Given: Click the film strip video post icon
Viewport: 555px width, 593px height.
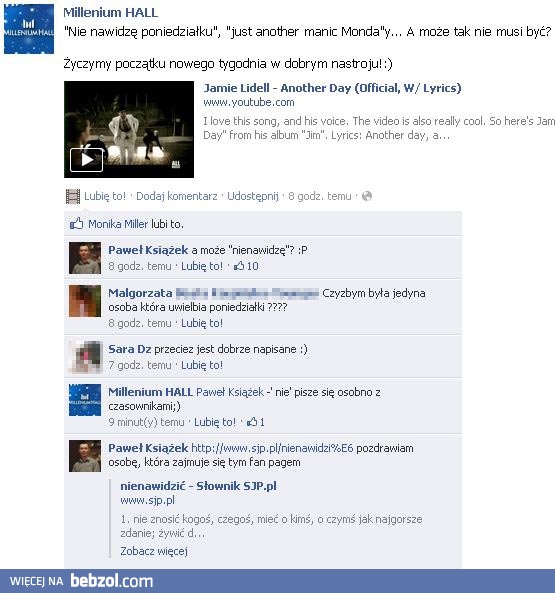Looking at the screenshot, I should click(73, 196).
